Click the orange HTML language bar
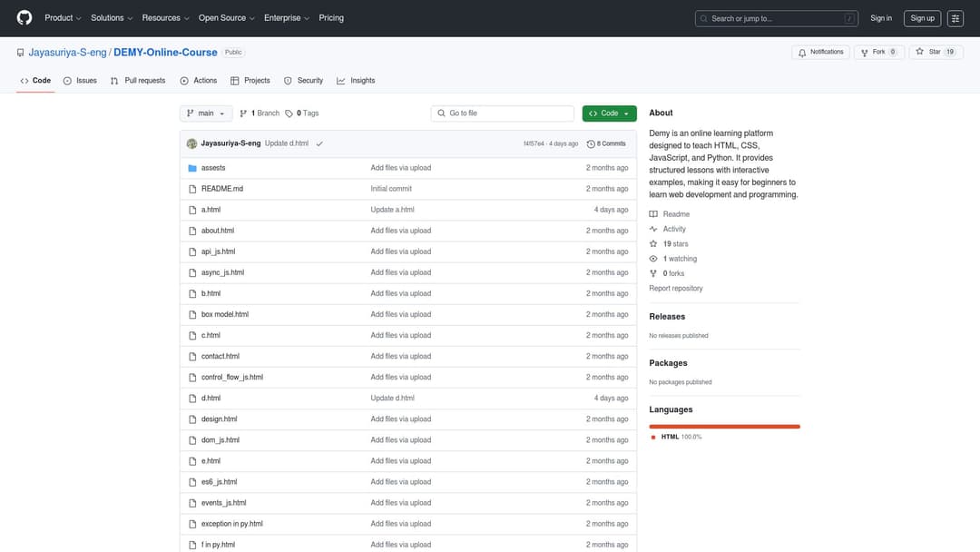The height and width of the screenshot is (552, 980). tap(724, 427)
